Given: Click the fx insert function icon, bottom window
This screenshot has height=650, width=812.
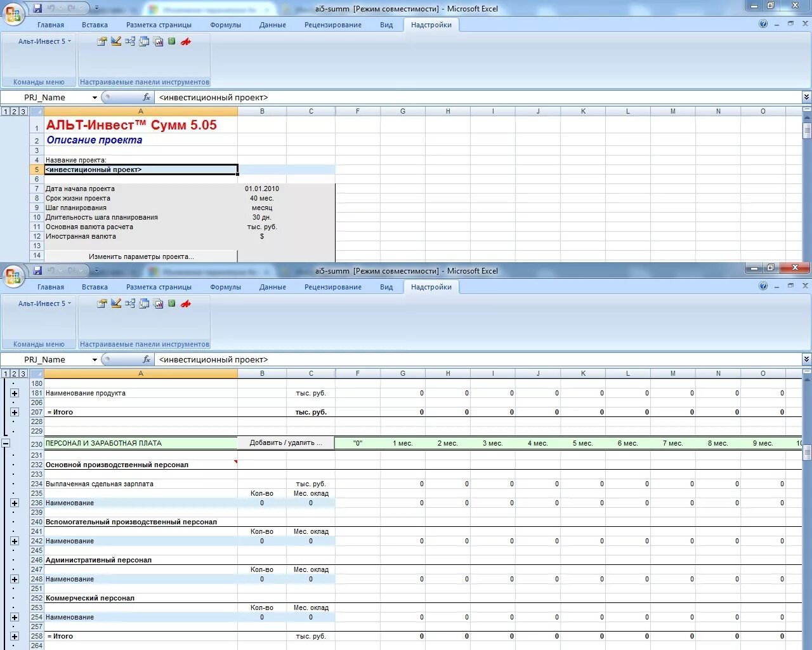Looking at the screenshot, I should tap(147, 359).
